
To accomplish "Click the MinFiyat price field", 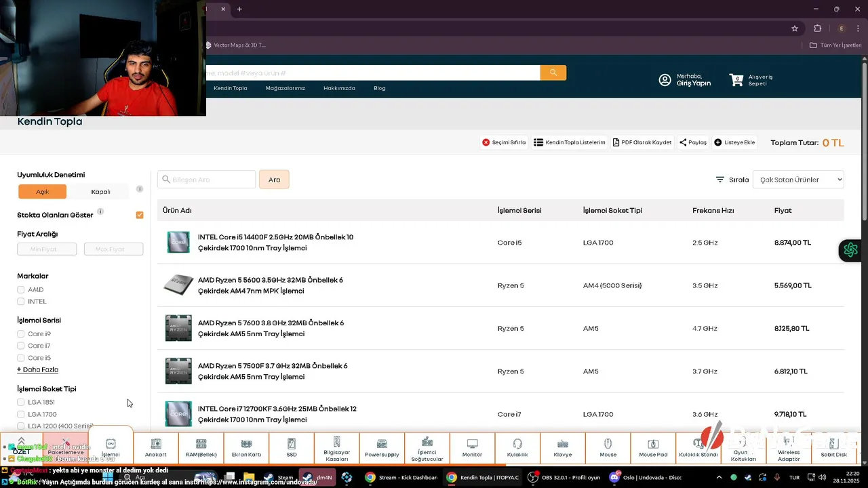I will pyautogui.click(x=47, y=249).
